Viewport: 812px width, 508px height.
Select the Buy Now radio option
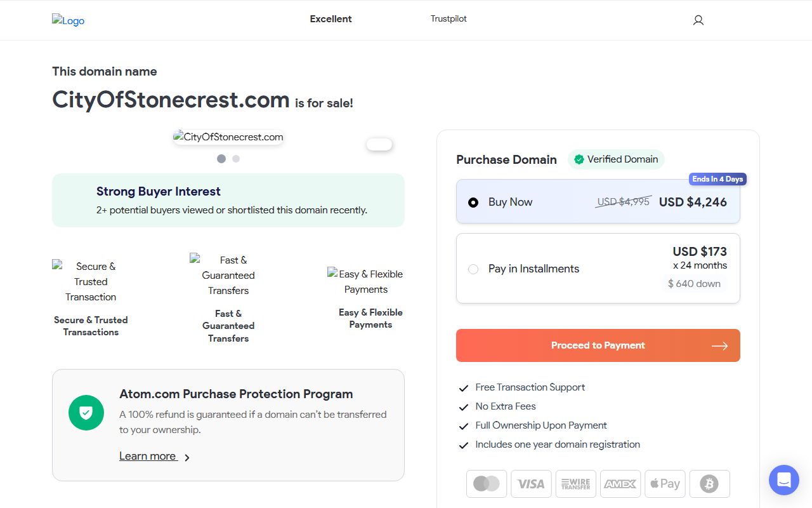(x=473, y=203)
